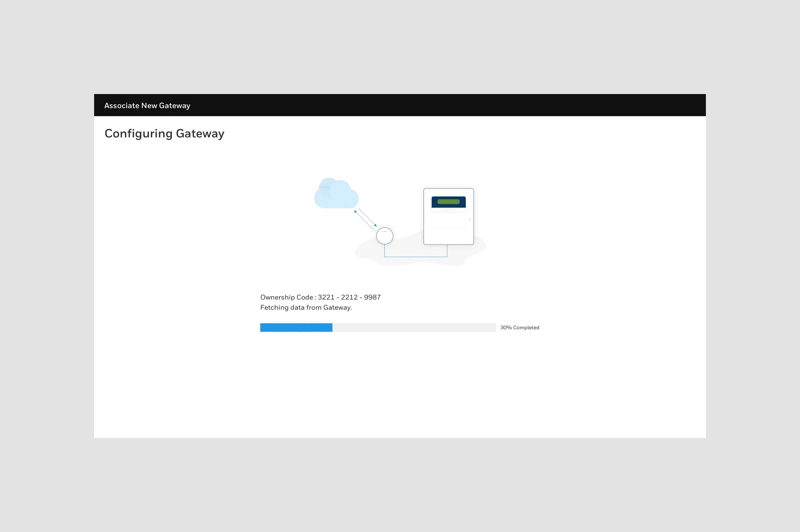Click the 'Associate New Gateway' title
The image size is (800, 532).
(x=147, y=105)
